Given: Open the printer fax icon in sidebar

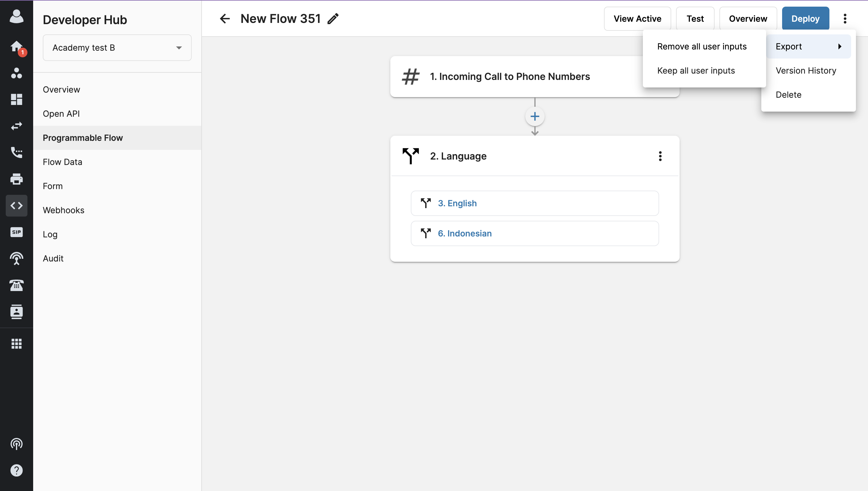Looking at the screenshot, I should [16, 179].
